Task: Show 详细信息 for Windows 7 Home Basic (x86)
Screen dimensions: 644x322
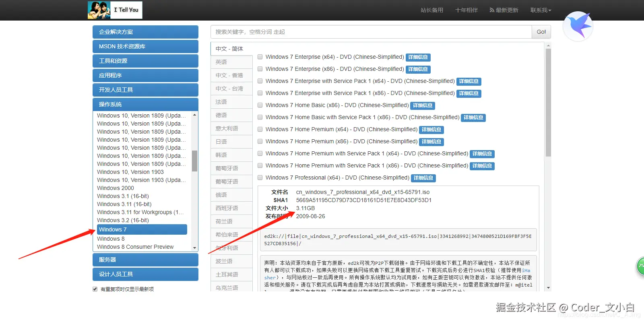Action: coord(423,105)
